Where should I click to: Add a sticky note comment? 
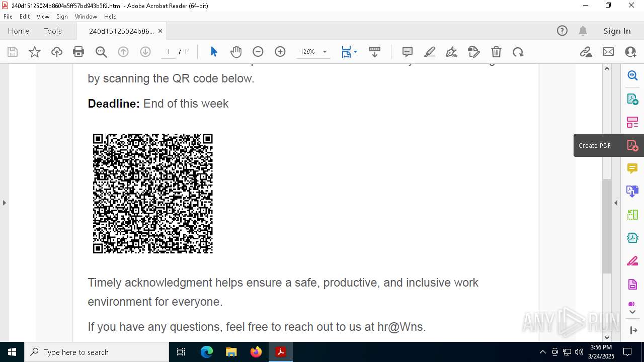tap(408, 52)
